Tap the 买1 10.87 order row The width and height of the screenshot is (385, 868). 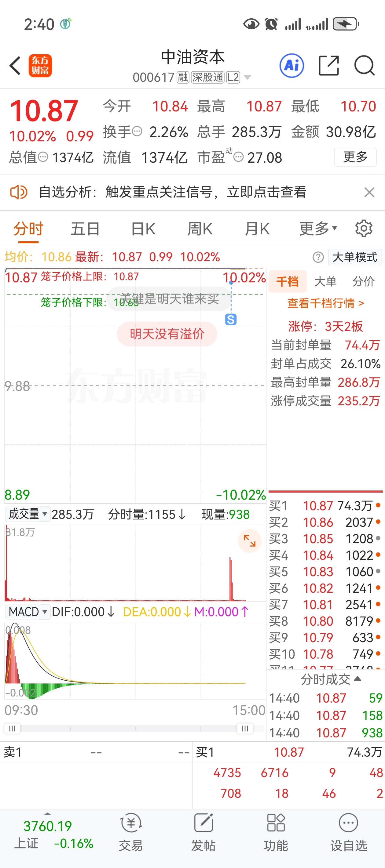(x=325, y=505)
